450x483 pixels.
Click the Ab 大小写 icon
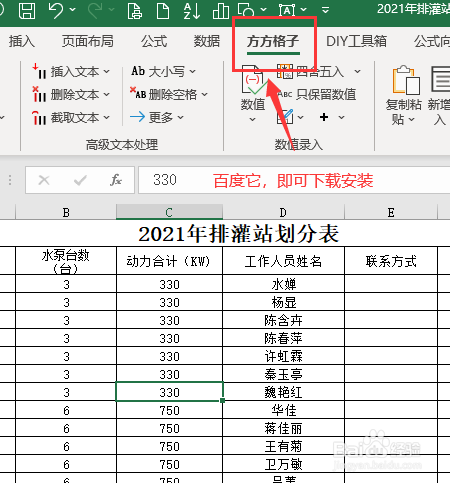tap(138, 71)
